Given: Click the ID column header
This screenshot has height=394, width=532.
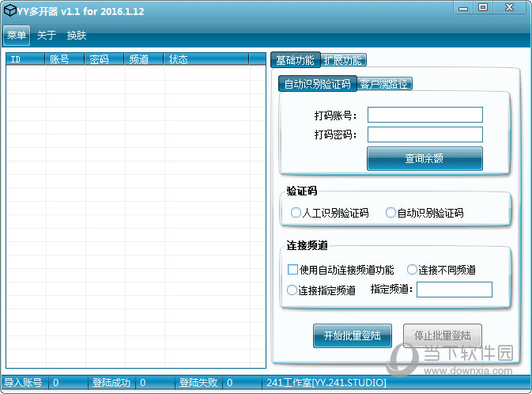Looking at the screenshot, I should coord(25,59).
